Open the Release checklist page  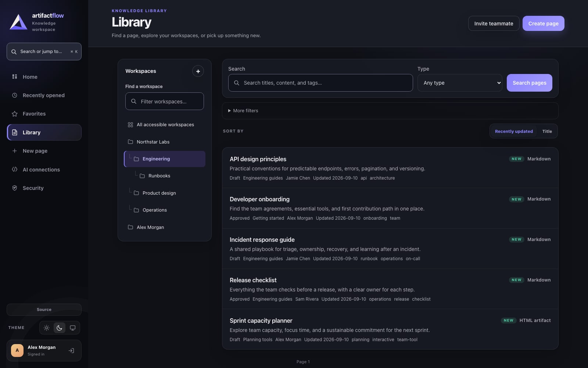[x=253, y=280]
